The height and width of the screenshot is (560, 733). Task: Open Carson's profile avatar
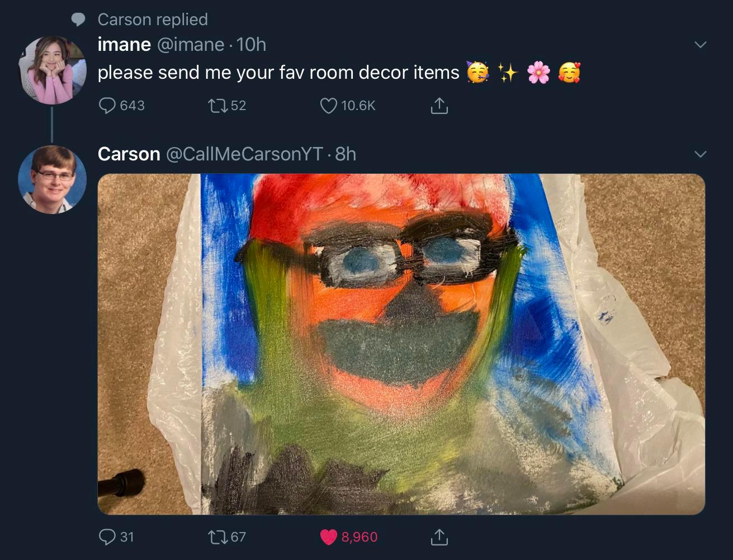pyautogui.click(x=52, y=179)
